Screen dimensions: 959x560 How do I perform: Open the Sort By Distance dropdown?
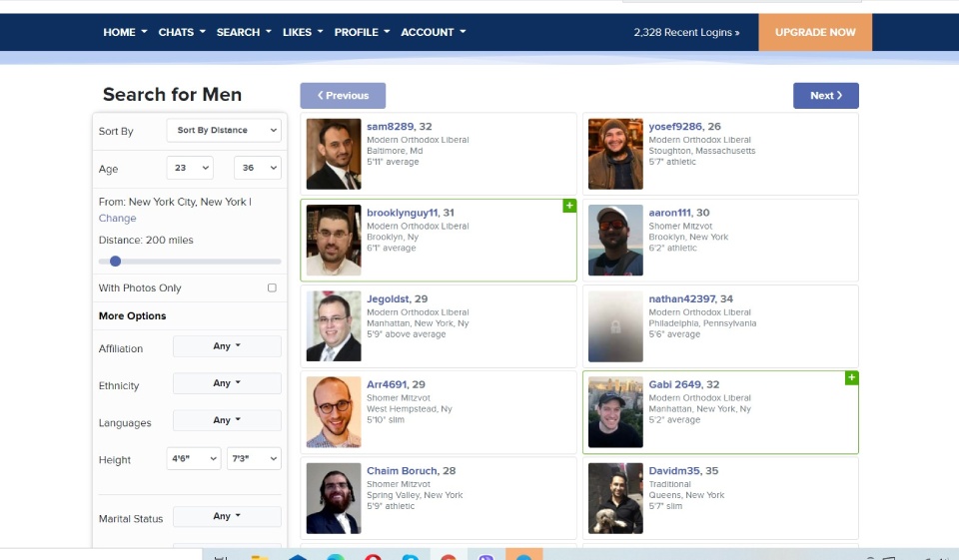(228, 131)
